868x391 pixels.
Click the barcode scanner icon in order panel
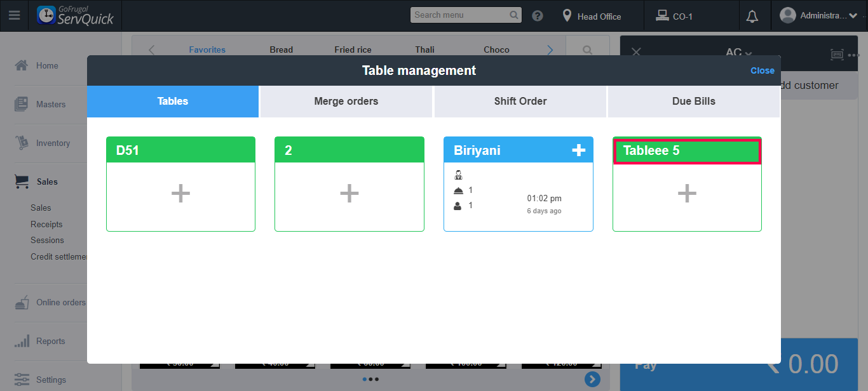pos(837,55)
